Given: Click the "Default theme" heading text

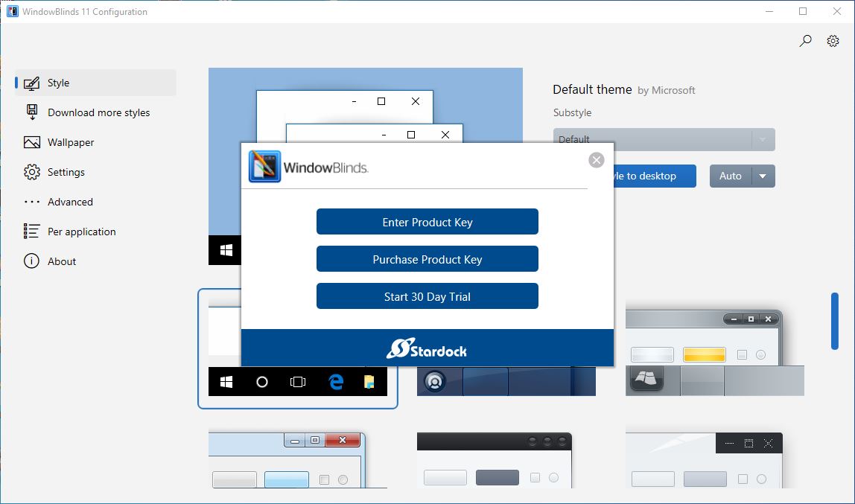Looking at the screenshot, I should 592,89.
